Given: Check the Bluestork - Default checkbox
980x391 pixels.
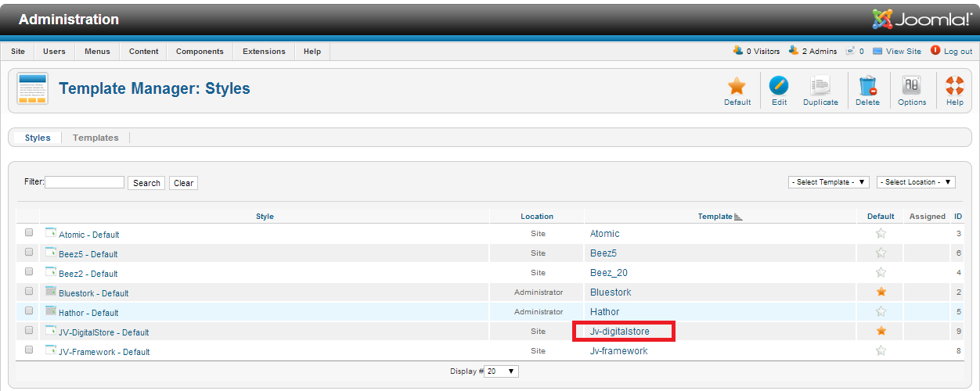Looking at the screenshot, I should (x=29, y=291).
